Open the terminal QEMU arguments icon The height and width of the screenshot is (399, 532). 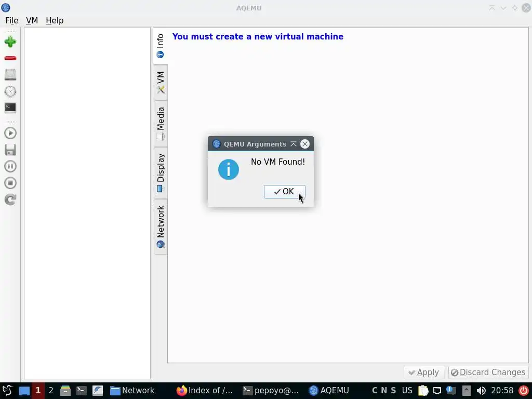[10, 108]
